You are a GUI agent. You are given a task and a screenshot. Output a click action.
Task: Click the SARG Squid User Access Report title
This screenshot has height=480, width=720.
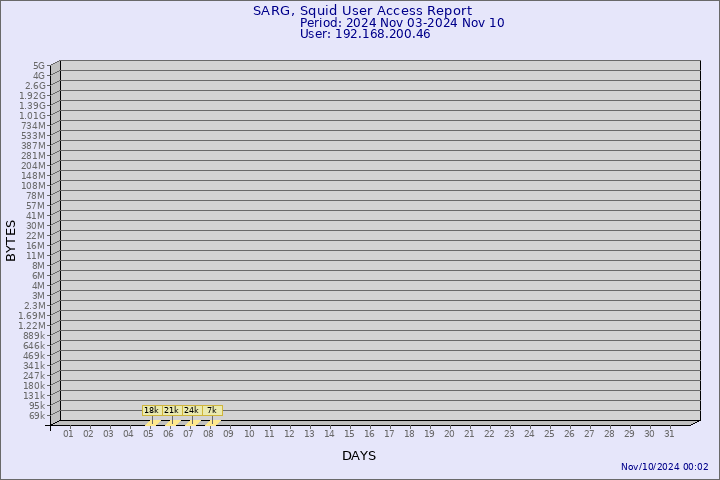click(x=362, y=11)
